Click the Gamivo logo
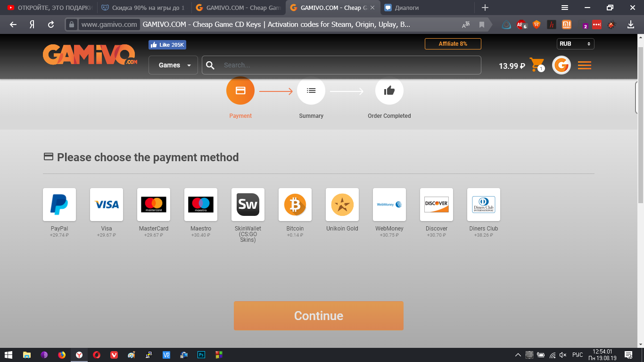644x362 pixels. tap(90, 55)
